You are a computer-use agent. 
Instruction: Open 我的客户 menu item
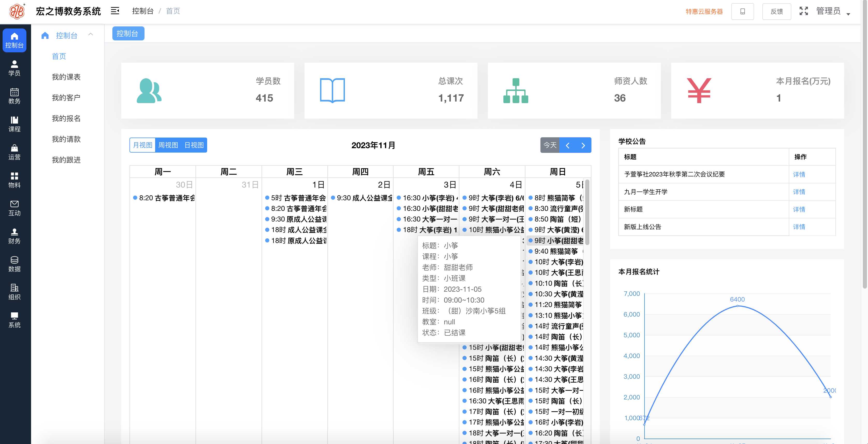66,98
